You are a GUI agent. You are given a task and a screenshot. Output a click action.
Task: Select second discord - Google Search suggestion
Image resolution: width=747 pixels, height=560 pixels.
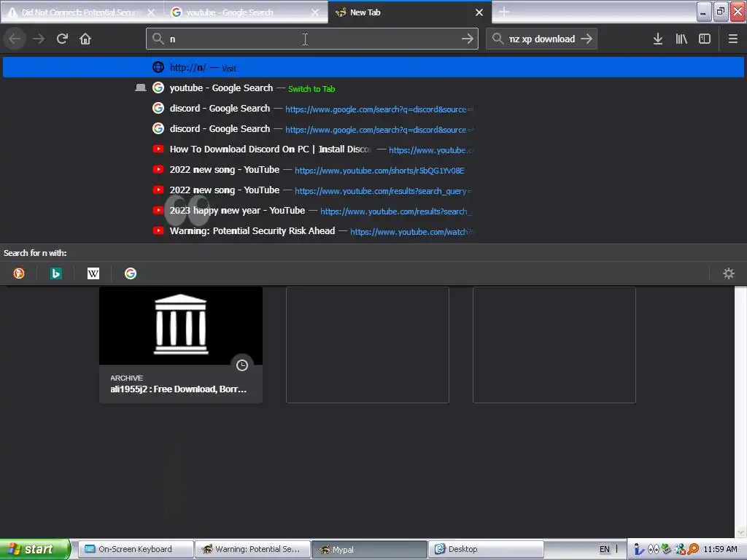tap(373, 129)
